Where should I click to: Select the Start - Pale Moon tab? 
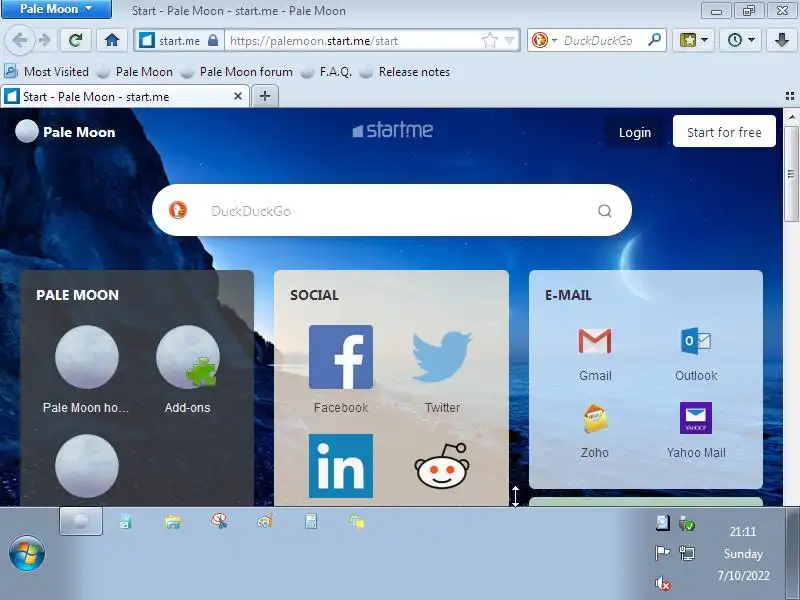coord(124,96)
